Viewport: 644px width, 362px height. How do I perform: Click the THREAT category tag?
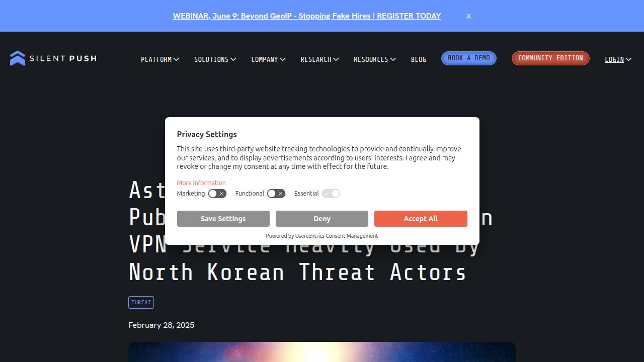[141, 302]
